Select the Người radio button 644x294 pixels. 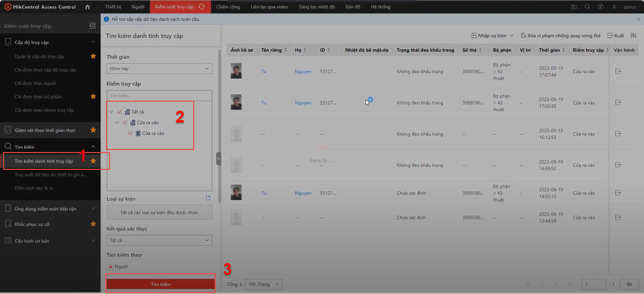(x=110, y=266)
